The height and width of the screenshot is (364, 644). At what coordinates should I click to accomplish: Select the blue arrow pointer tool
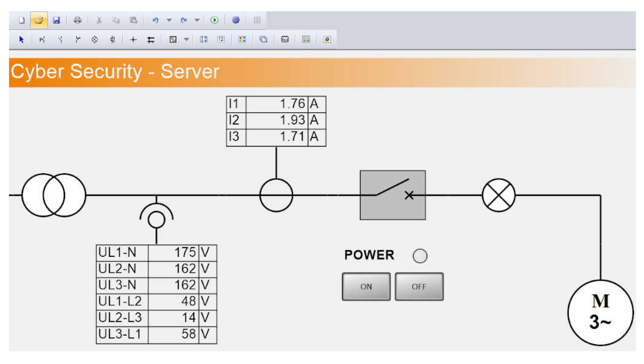click(21, 40)
